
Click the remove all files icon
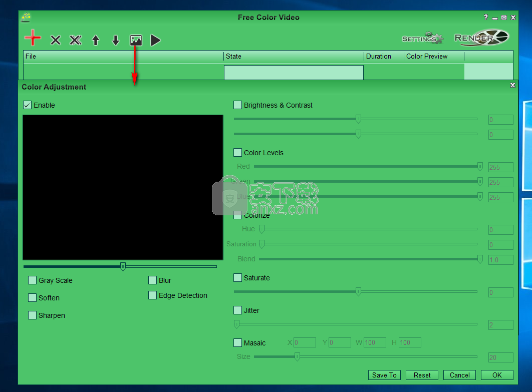pyautogui.click(x=76, y=40)
